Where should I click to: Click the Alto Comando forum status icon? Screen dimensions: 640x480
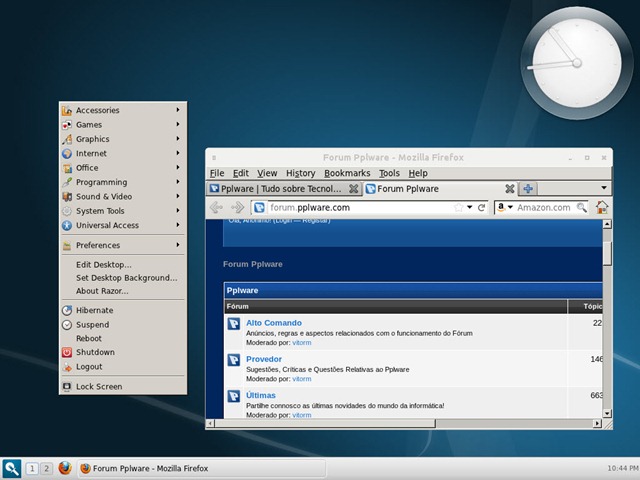pyautogui.click(x=234, y=324)
